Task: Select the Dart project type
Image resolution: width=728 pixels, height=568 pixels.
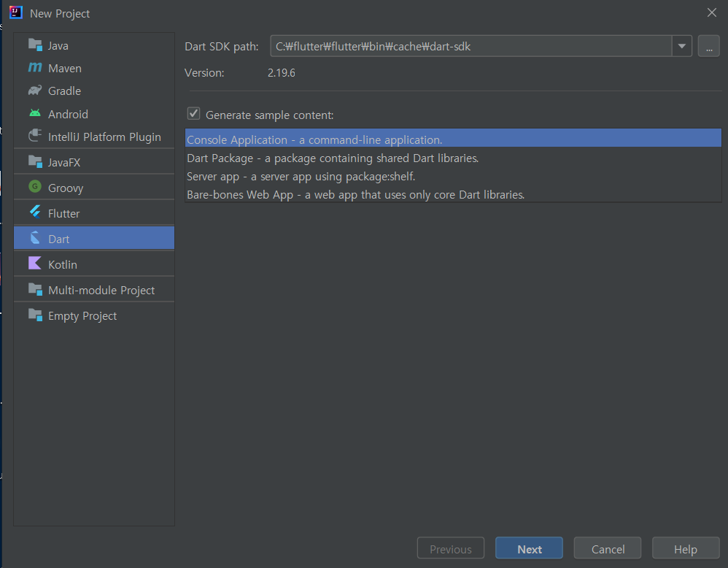Action: [94, 239]
